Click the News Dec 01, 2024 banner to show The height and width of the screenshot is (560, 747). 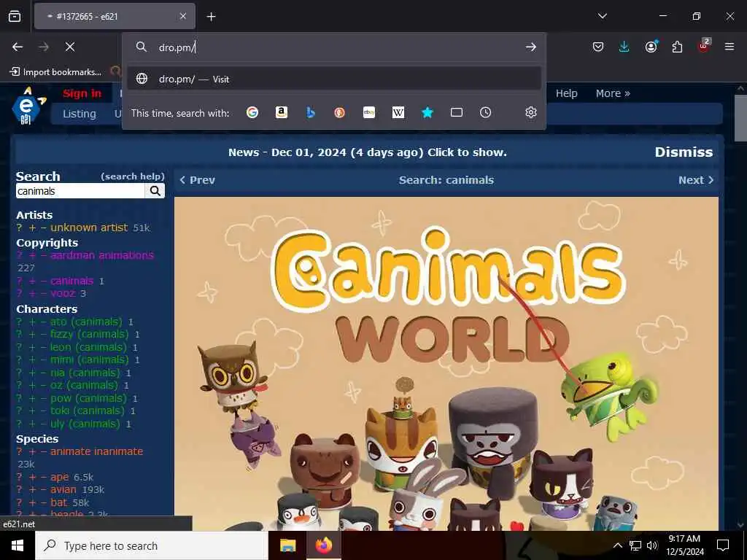(x=368, y=152)
